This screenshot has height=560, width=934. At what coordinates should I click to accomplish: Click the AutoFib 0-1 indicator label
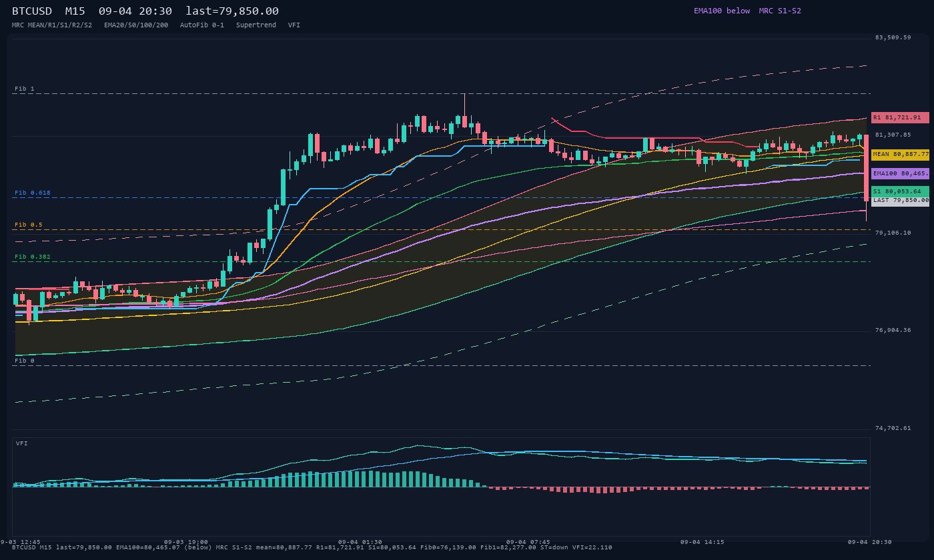point(202,25)
